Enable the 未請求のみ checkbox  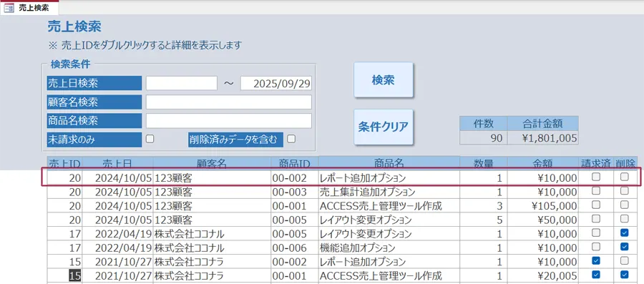coord(150,139)
